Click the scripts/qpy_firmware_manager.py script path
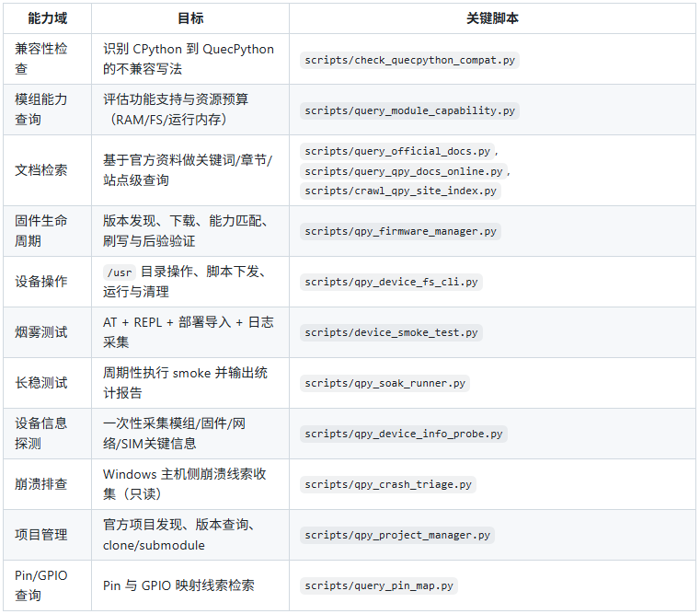Viewport: 700px width, 614px height. coord(400,231)
